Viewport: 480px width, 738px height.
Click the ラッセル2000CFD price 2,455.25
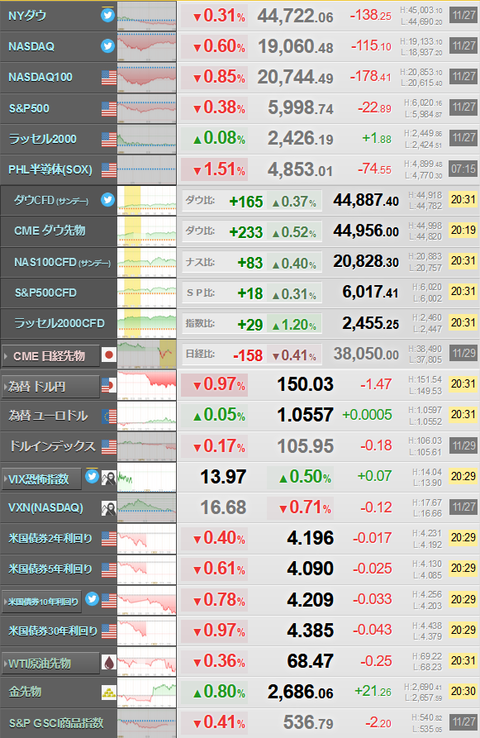coord(370,323)
